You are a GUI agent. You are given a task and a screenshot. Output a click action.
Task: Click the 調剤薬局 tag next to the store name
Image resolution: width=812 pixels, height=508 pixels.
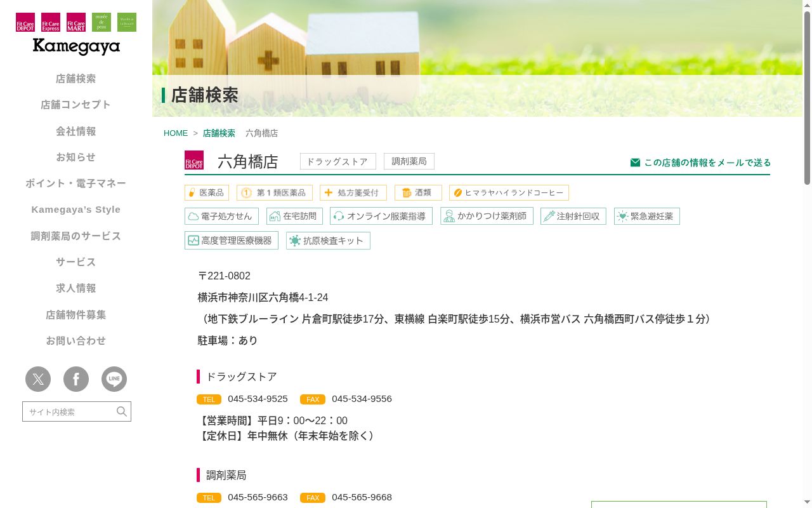coord(409,161)
